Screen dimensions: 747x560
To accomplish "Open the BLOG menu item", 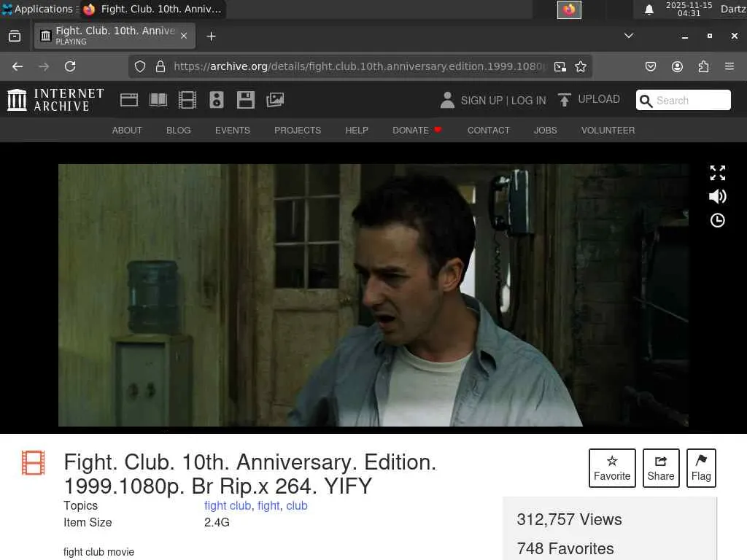I will tap(179, 130).
